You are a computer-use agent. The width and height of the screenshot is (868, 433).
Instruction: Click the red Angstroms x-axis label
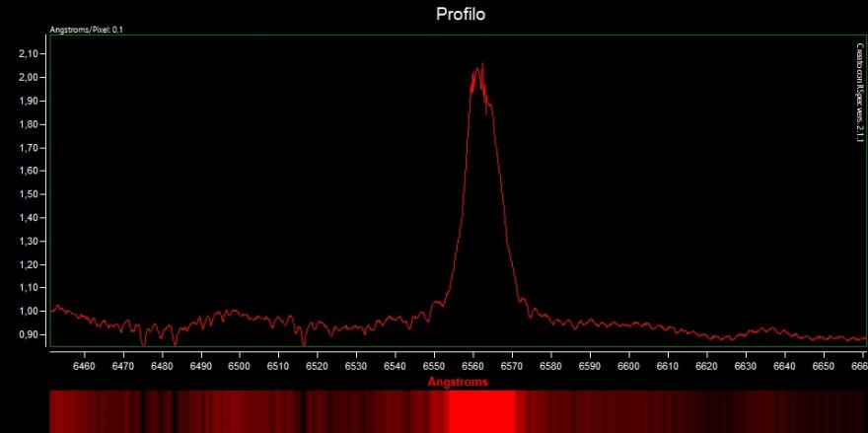(456, 381)
